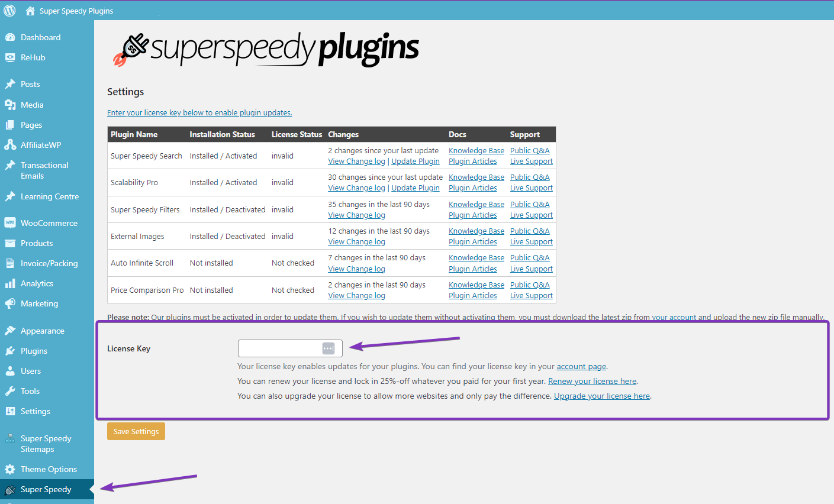The image size is (834, 504).
Task: Click the 'License Status' column header
Action: click(297, 134)
